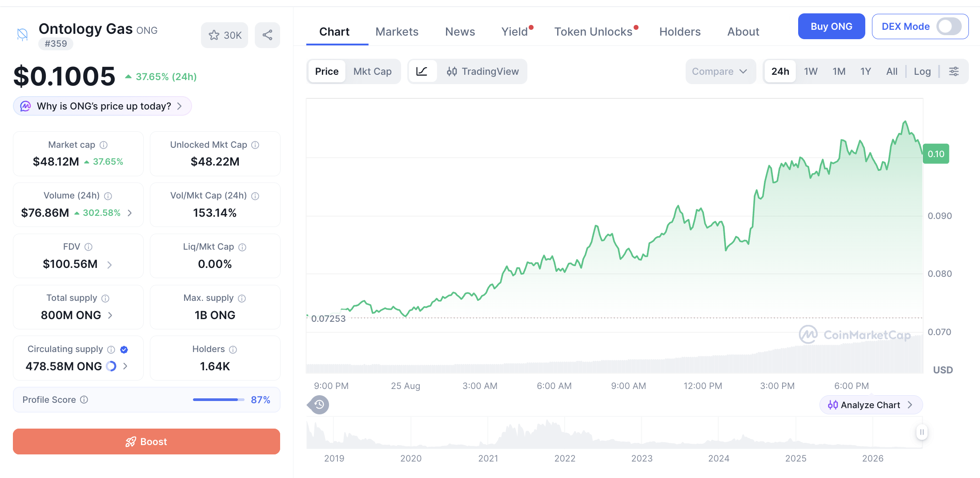Toggle the DEX Mode switch
Viewport: 980px width, 478px height.
(x=949, y=26)
